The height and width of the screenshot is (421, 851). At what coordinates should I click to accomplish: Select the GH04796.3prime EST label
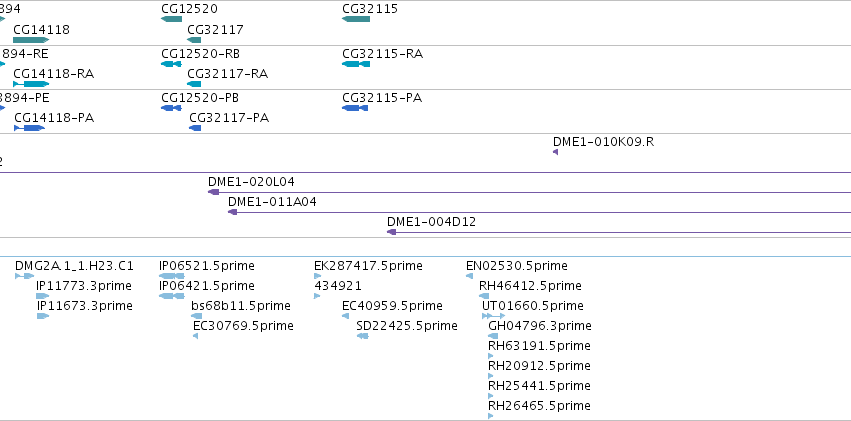point(539,326)
